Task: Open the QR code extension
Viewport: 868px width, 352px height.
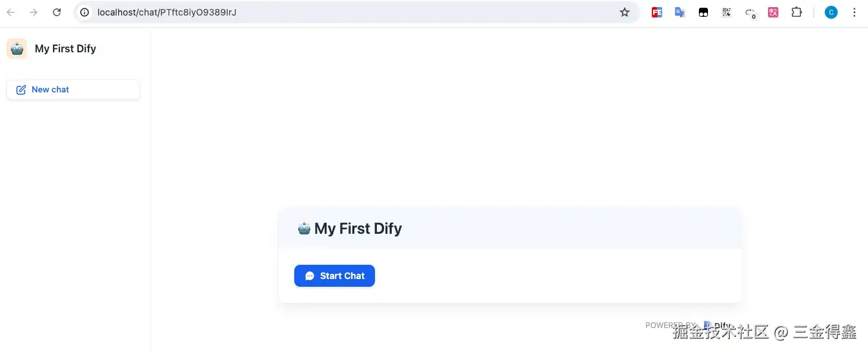Action: coord(727,12)
